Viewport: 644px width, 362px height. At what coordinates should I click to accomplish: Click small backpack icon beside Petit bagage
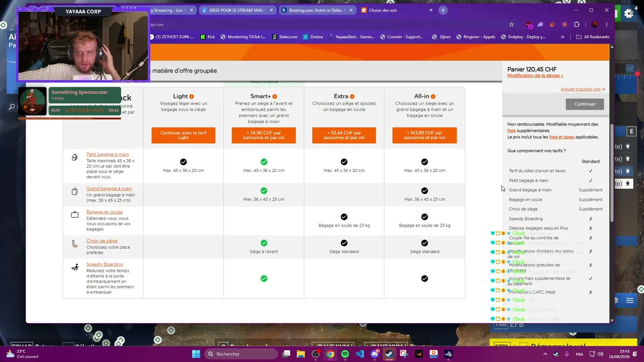click(x=74, y=157)
